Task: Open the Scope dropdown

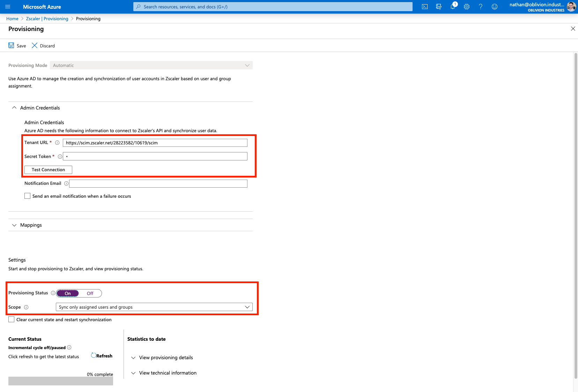Action: click(x=154, y=307)
